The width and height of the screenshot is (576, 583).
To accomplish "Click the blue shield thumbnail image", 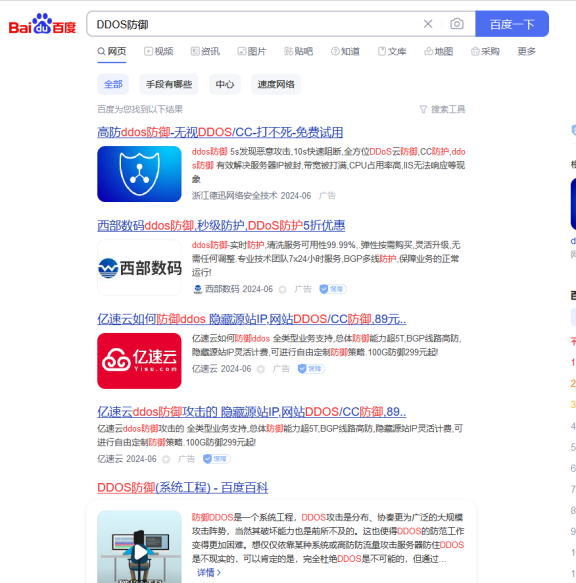I will (x=139, y=174).
